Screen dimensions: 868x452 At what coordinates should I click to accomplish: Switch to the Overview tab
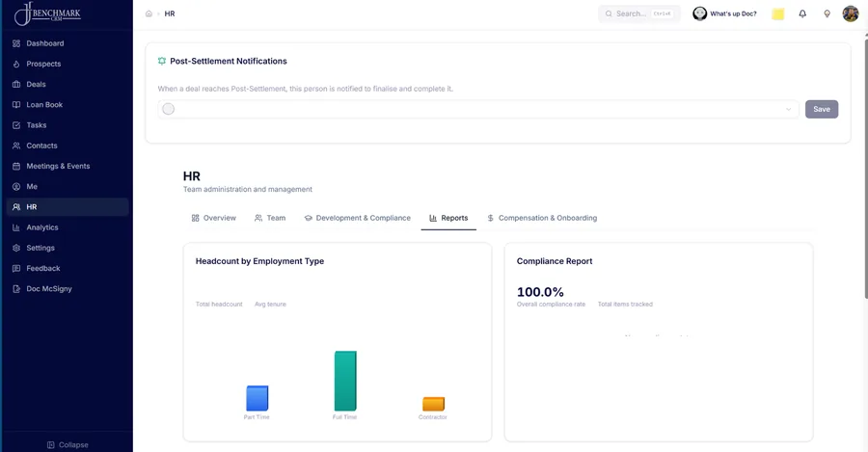point(214,218)
